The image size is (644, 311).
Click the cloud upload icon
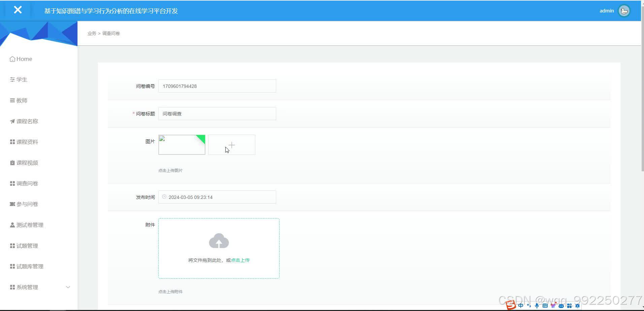coord(219,241)
